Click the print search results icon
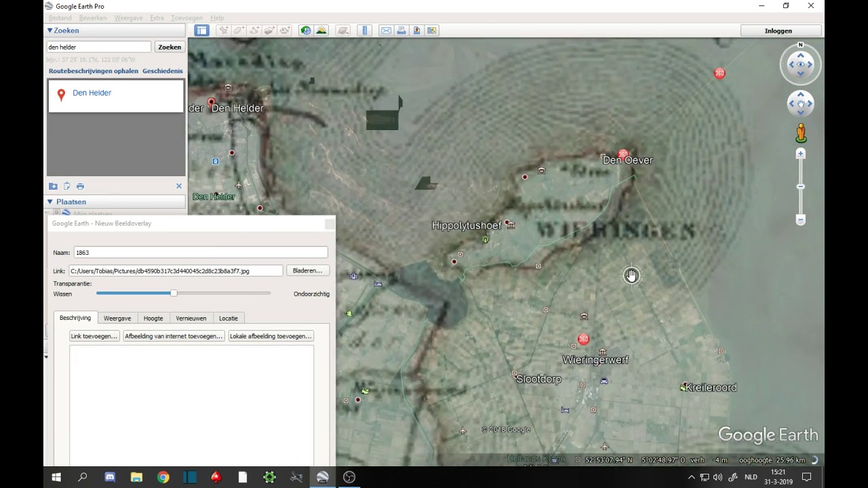 (x=80, y=186)
